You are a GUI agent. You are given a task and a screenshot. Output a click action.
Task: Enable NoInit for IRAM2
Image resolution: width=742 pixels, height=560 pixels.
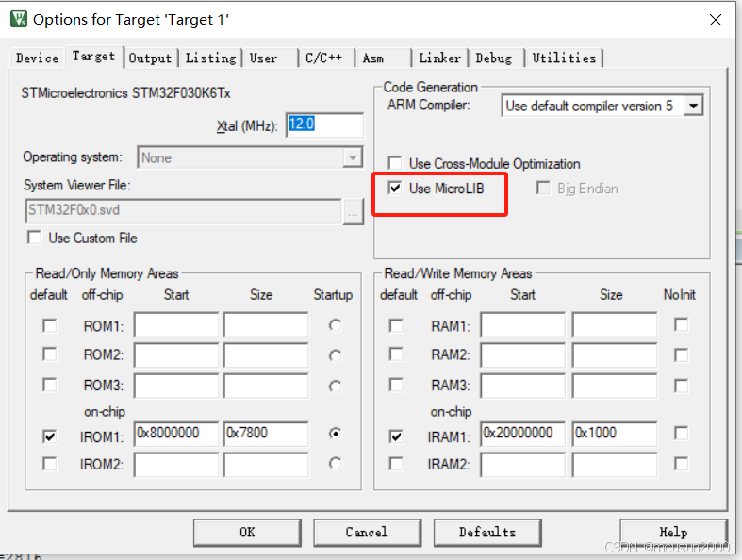click(682, 464)
